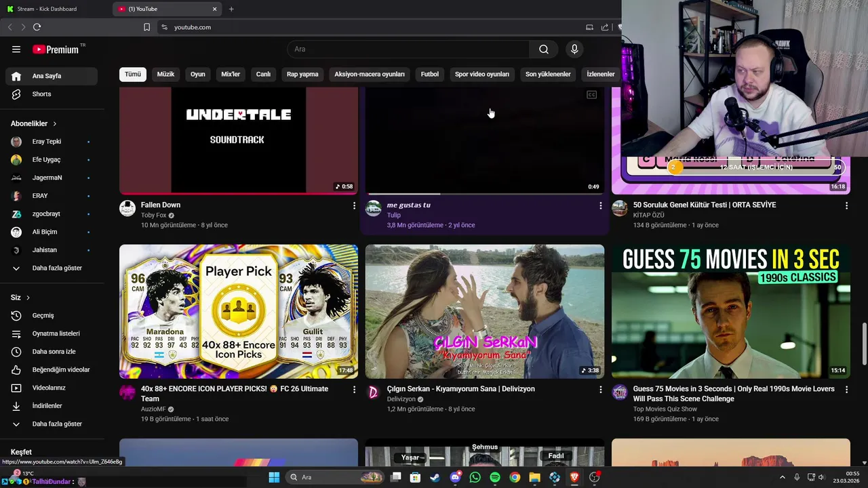Open Discord from the taskbar
This screenshot has width=868, height=488.
(455, 477)
